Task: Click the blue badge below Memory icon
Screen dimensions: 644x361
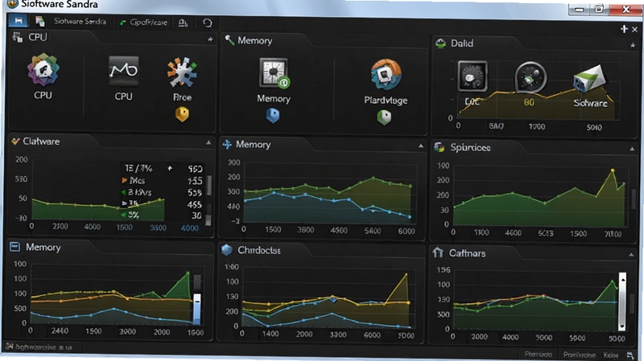Action: click(273, 116)
